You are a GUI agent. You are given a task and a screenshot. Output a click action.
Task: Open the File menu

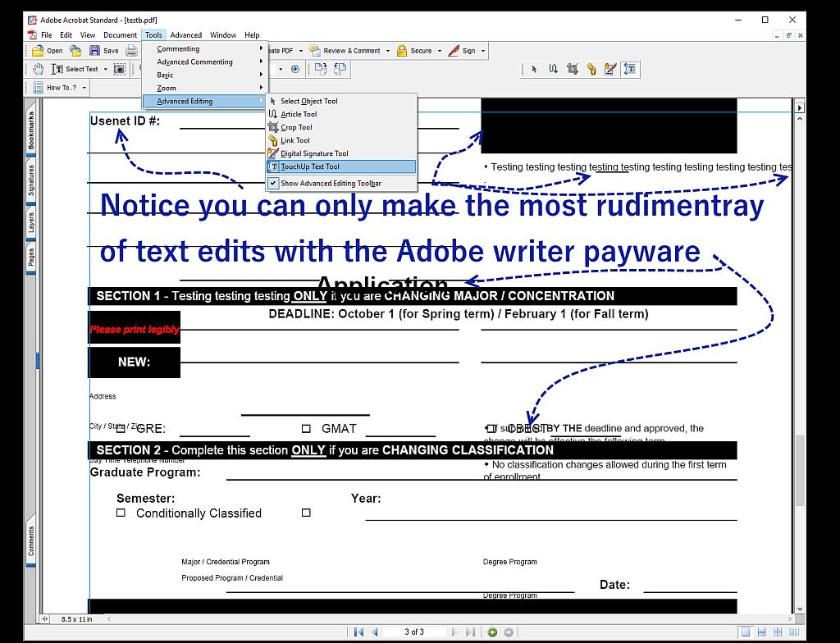[x=47, y=34]
